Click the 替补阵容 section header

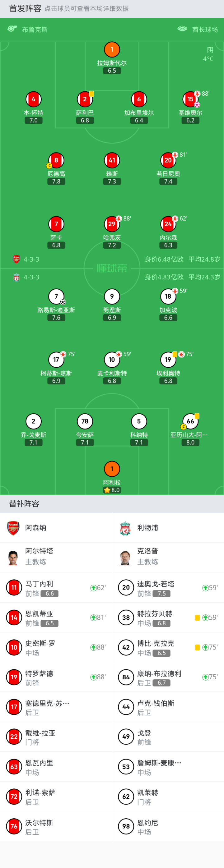point(24,504)
